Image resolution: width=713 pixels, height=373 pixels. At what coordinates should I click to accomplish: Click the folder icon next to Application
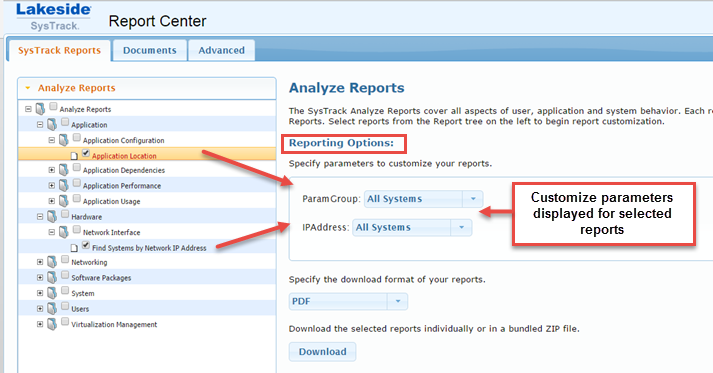[52, 124]
